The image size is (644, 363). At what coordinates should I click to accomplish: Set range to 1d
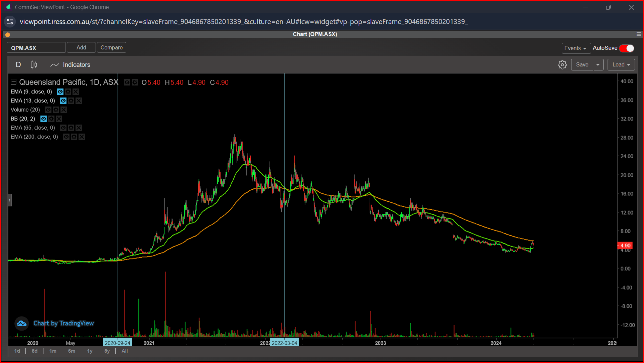(17, 351)
